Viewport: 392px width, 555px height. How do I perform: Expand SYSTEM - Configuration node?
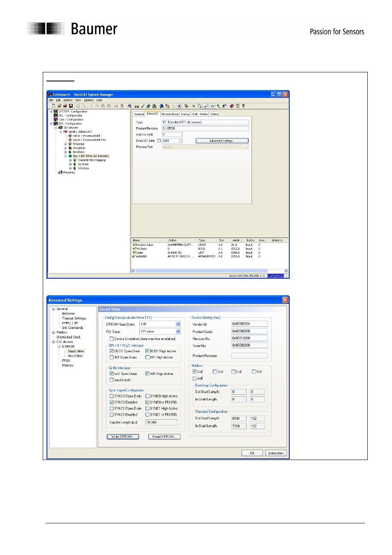pos(51,111)
